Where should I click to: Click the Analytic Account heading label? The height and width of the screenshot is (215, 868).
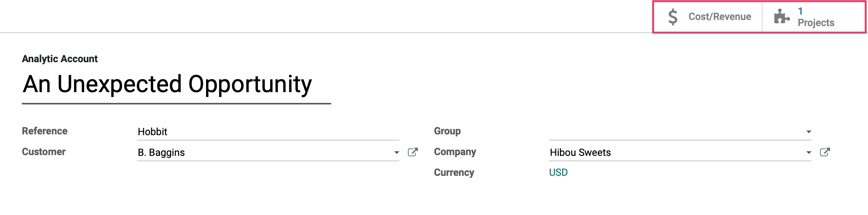(60, 59)
